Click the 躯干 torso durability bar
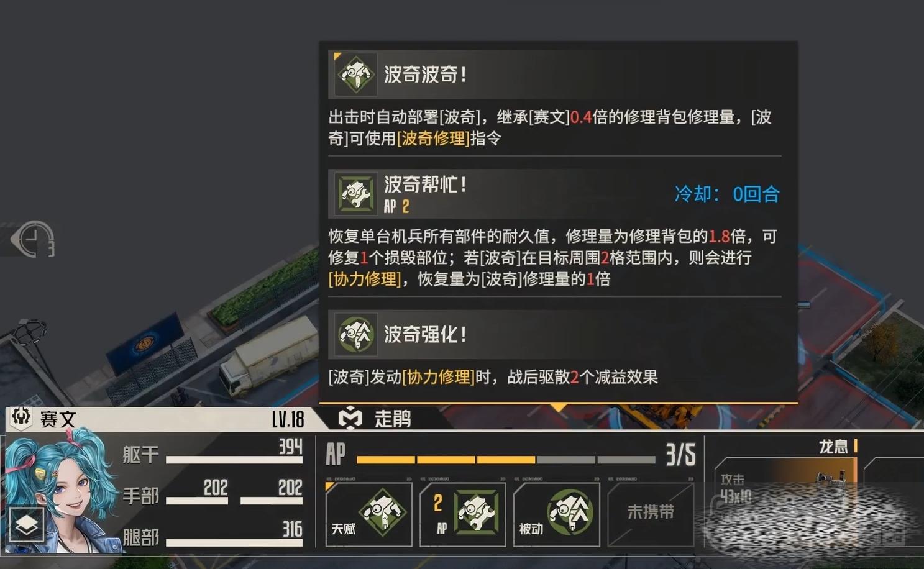924x569 pixels. (234, 460)
